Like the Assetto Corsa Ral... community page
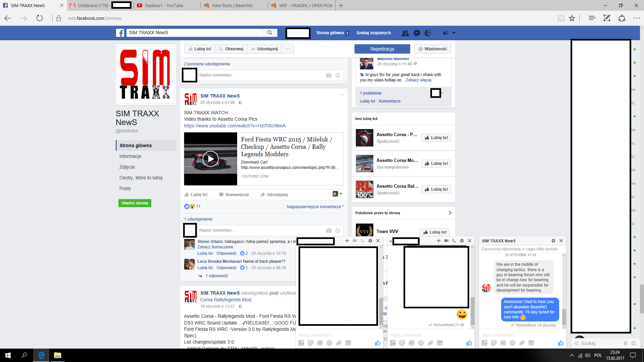Screen dimensions: 644x362 [x=436, y=189]
